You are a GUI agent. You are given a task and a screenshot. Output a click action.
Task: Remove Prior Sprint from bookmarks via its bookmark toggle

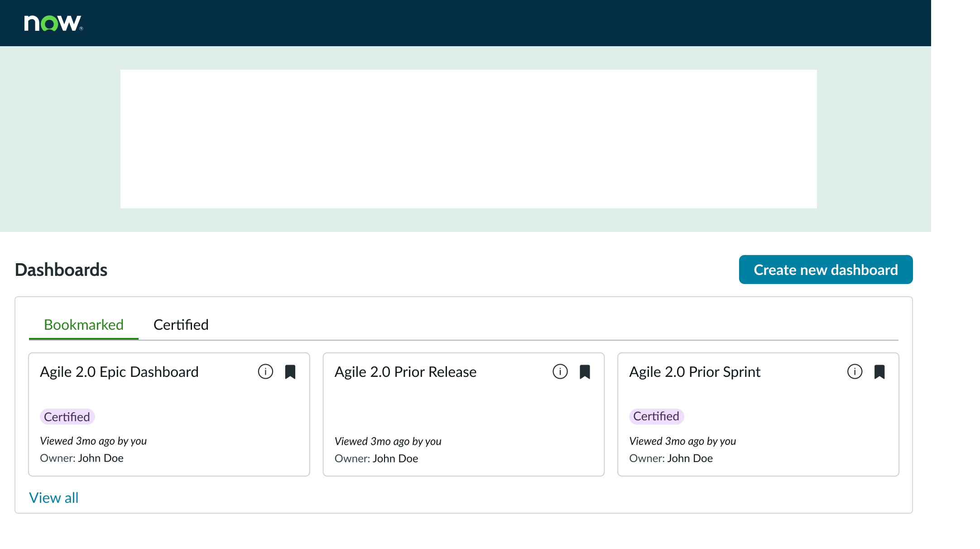coord(880,371)
